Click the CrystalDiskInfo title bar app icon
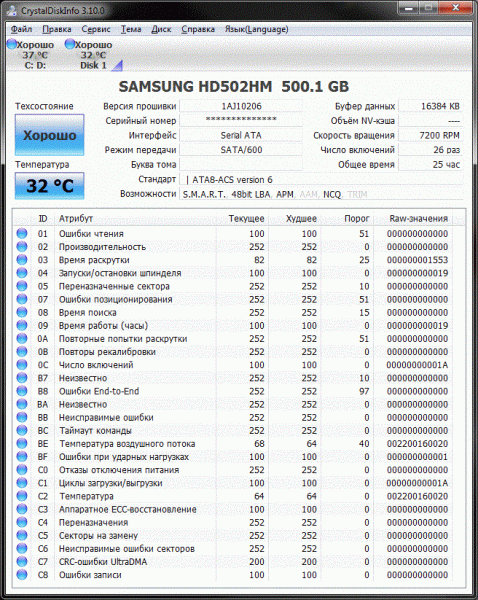The width and height of the screenshot is (478, 600). coord(11,10)
